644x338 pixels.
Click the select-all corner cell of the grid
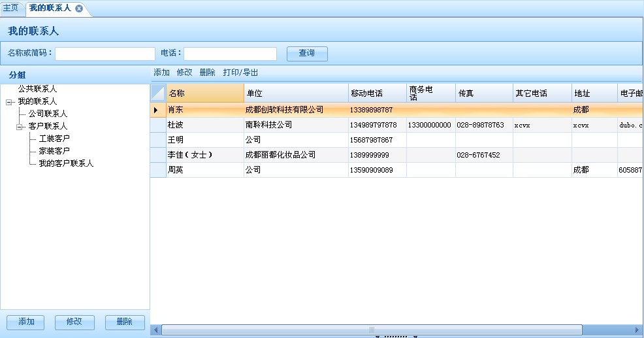tap(158, 93)
